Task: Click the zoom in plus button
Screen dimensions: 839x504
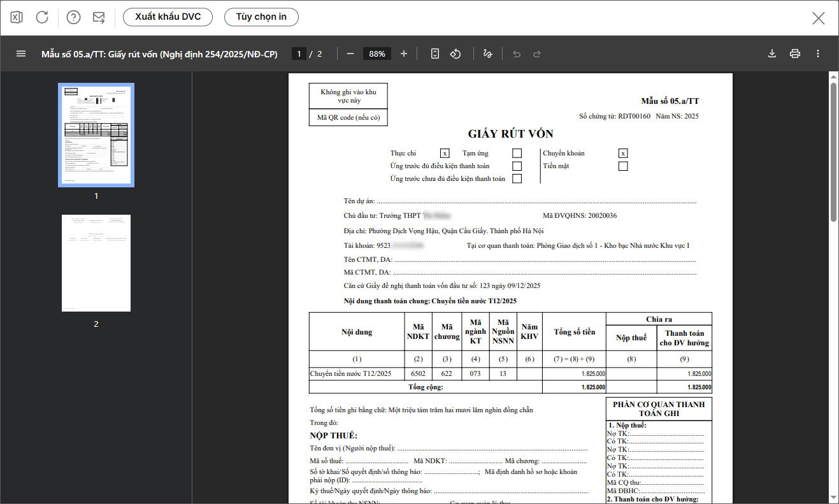Action: tap(404, 54)
